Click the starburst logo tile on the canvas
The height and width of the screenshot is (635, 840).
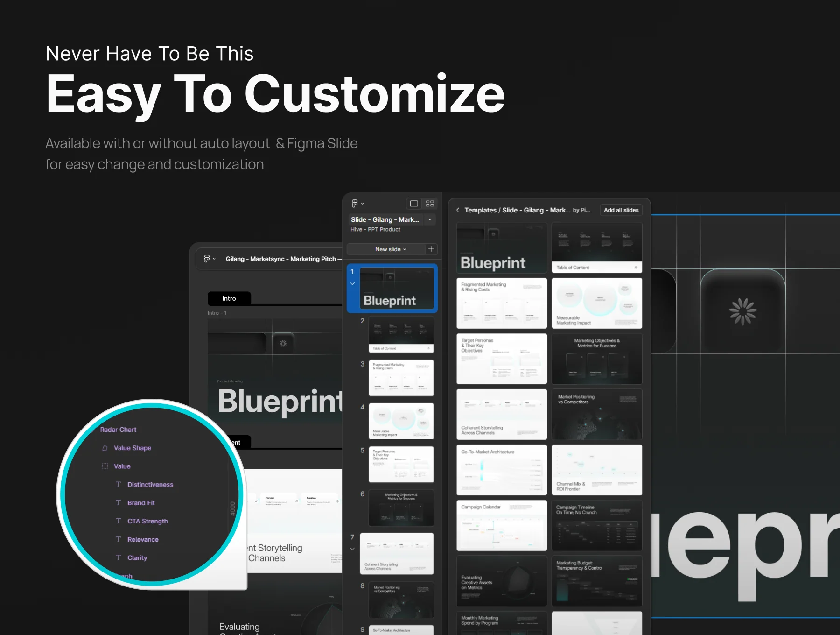pos(742,311)
